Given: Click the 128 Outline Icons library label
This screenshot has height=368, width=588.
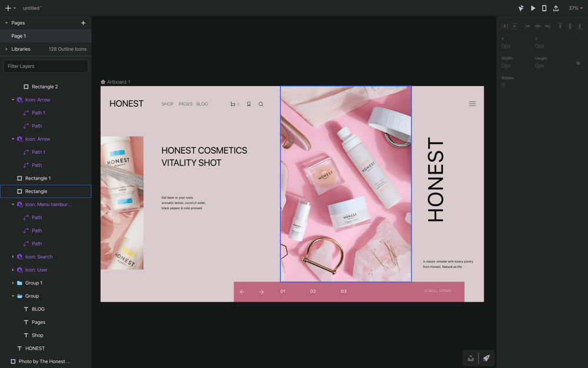Looking at the screenshot, I should tap(68, 49).
